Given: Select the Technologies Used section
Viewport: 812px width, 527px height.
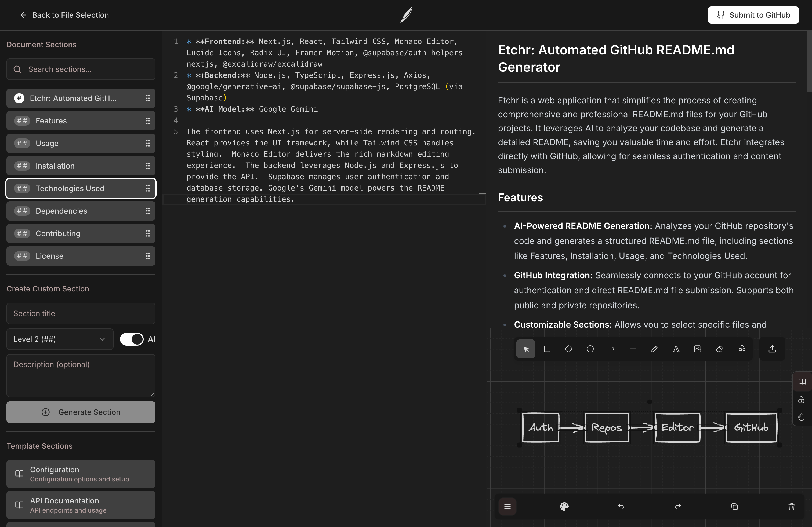Looking at the screenshot, I should [81, 188].
